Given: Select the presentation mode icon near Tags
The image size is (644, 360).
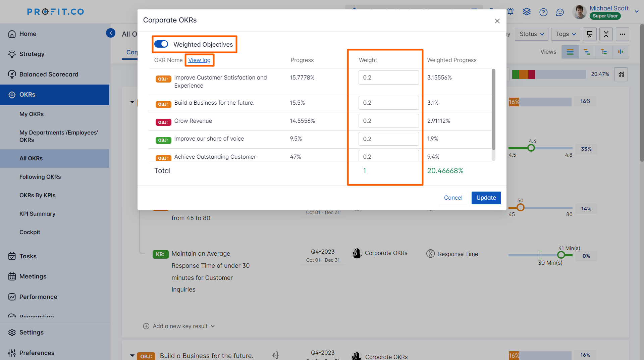Looking at the screenshot, I should coord(590,34).
